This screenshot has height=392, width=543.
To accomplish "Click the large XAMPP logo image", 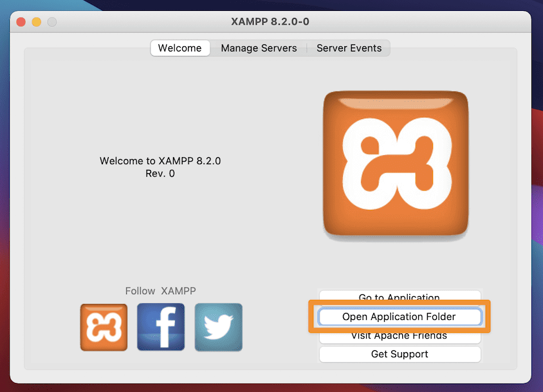I will coord(395,165).
